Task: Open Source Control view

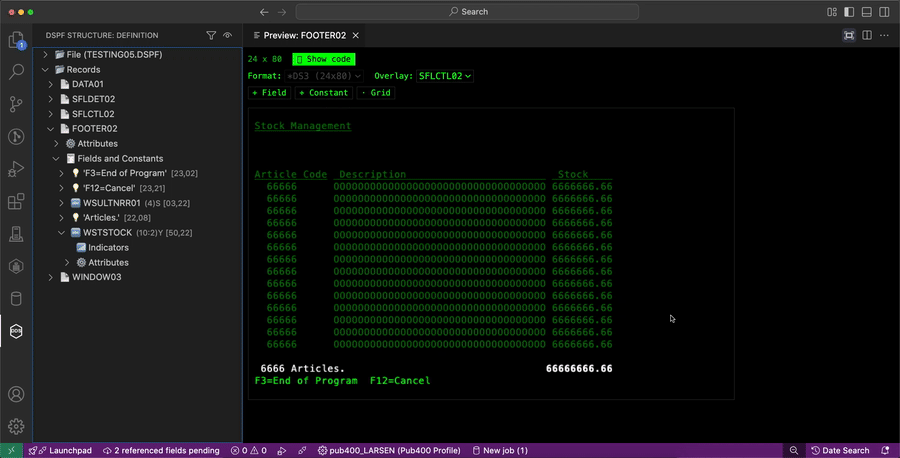Action: coord(16,104)
